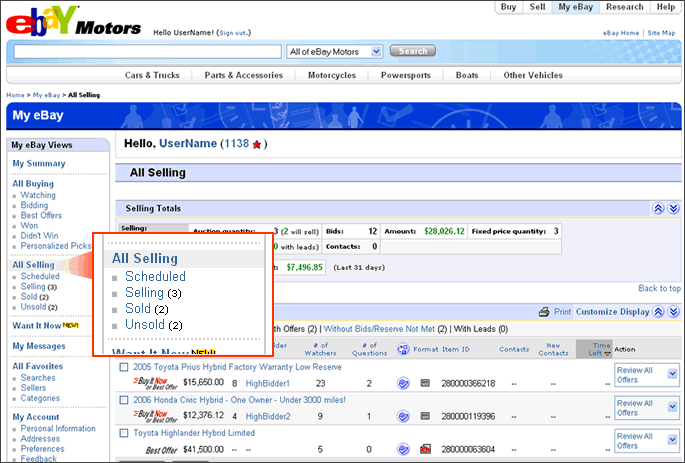Screen dimensions: 685x463
Task: Collapse the Selling Totals section with the up chevron
Action: pos(658,207)
